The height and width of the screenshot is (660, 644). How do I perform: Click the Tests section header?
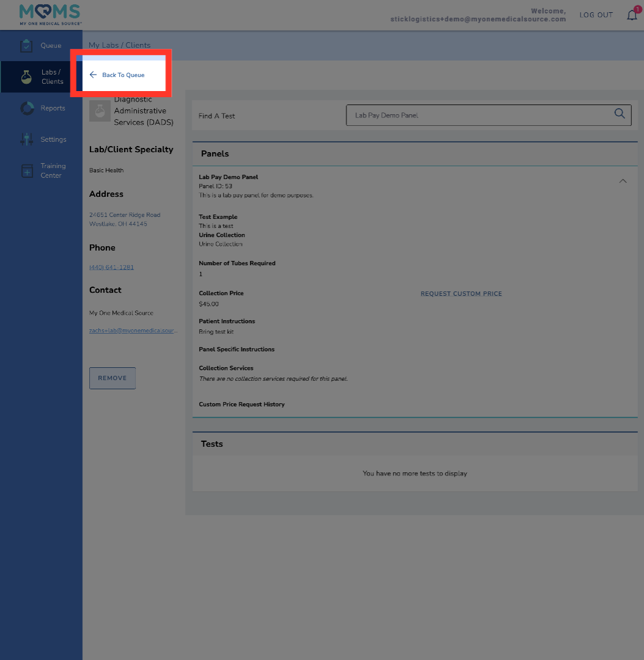(212, 444)
